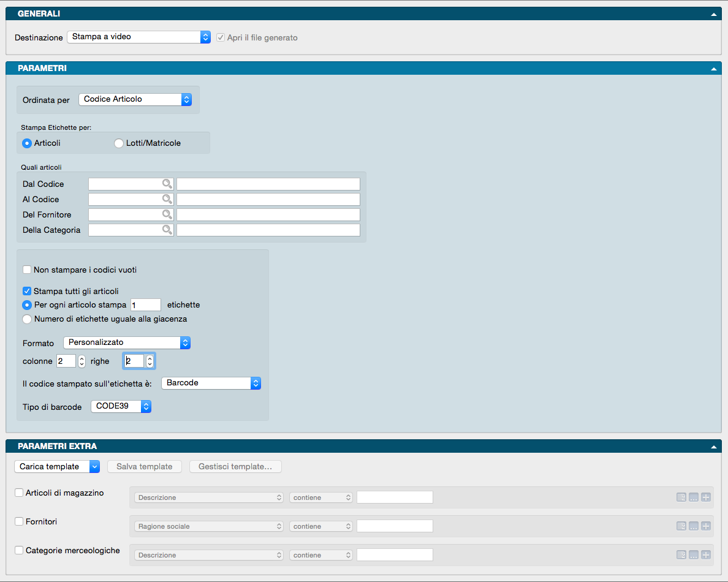Viewport: 728px width, 582px height.
Task: Choose Numero di etichette uguale alla giacenza
Action: [x=27, y=319]
